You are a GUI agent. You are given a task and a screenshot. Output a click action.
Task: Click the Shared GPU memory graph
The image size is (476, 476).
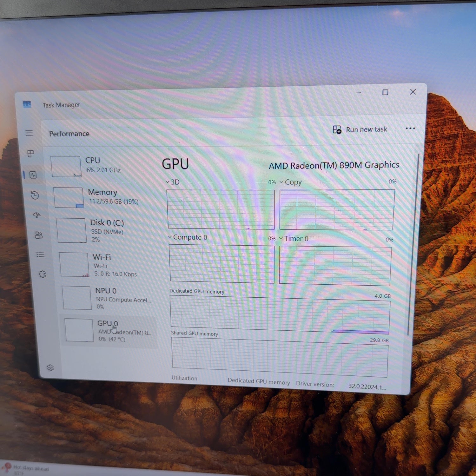point(280,357)
